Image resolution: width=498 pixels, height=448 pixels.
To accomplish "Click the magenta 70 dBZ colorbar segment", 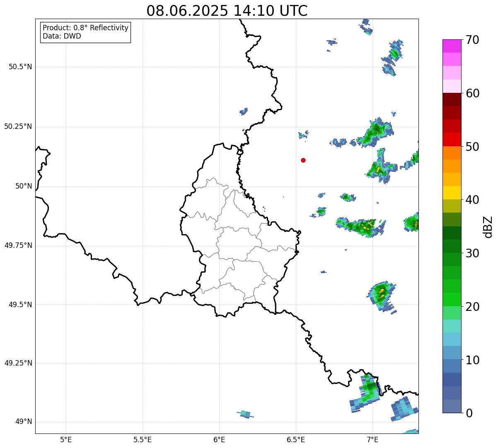I will coord(452,46).
